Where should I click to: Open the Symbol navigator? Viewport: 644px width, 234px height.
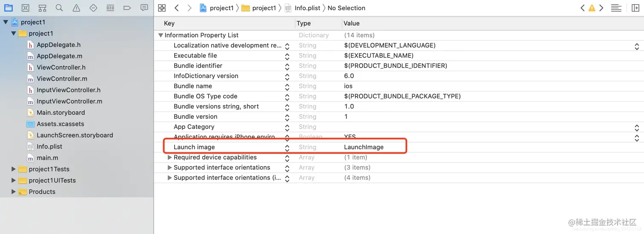[42, 8]
